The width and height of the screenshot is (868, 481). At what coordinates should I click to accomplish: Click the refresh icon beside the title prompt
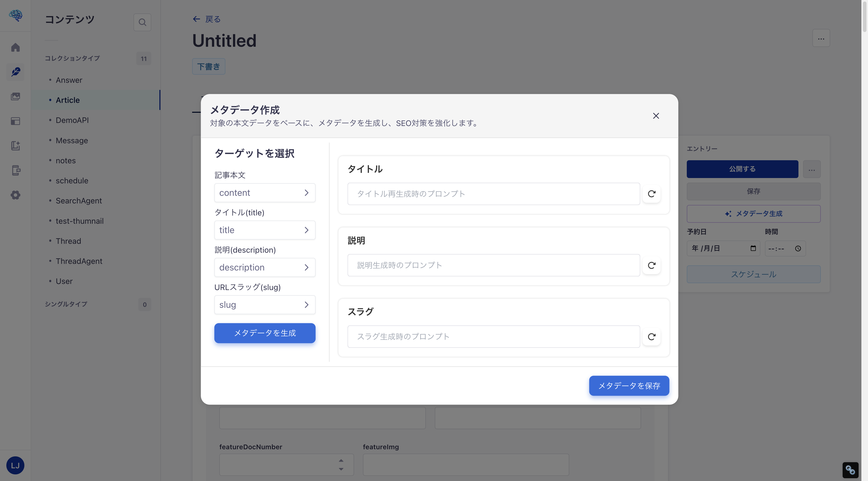(651, 194)
